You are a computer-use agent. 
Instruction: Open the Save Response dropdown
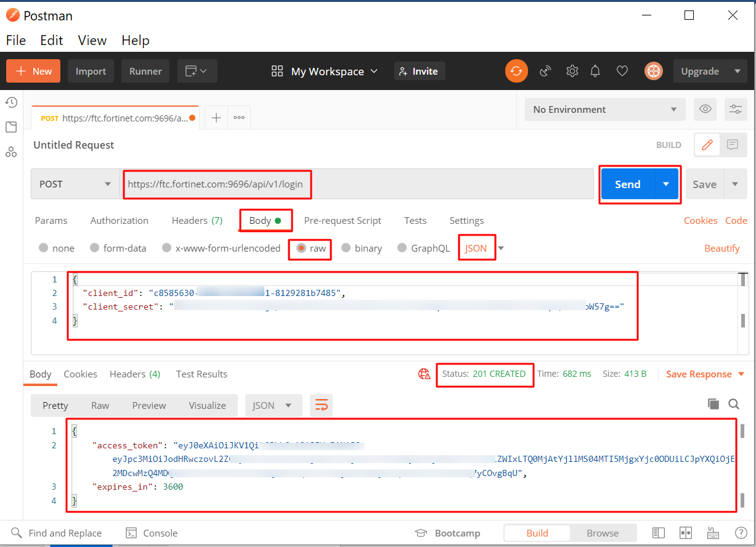[x=705, y=374]
